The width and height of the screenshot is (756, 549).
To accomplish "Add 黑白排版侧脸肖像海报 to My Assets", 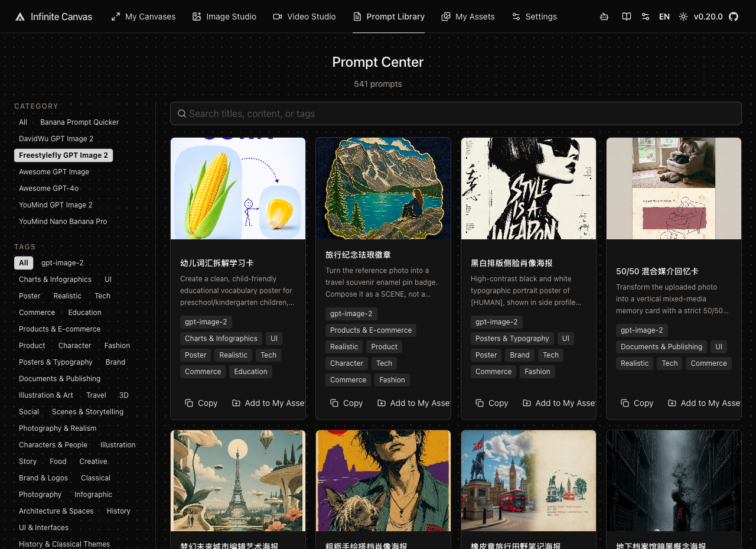I will pyautogui.click(x=559, y=403).
